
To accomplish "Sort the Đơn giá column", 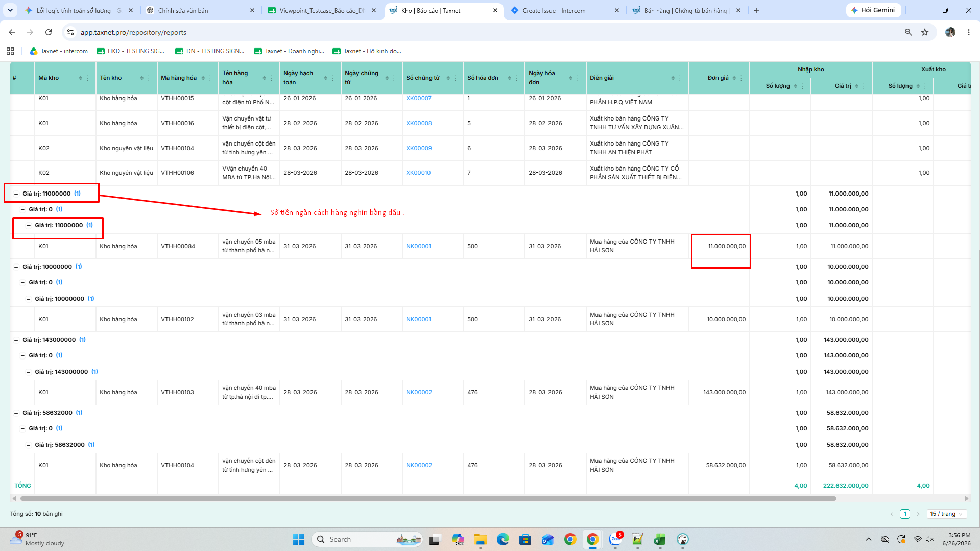I will 734,78.
